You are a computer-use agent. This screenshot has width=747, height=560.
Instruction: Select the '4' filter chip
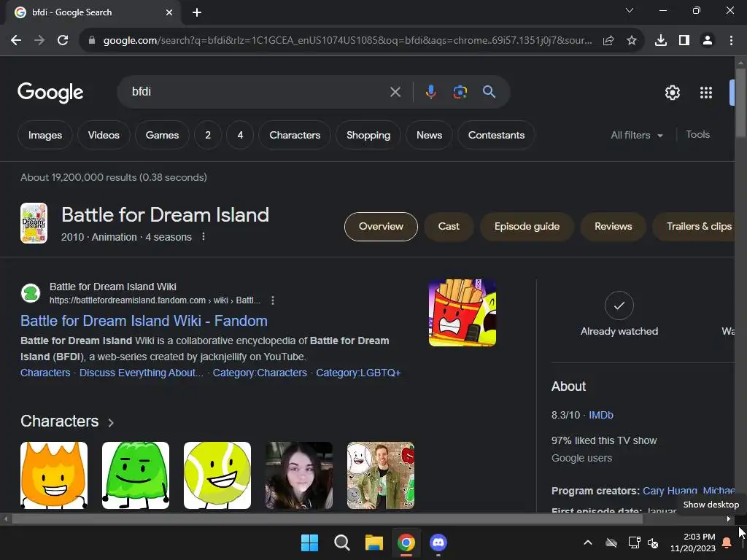(x=240, y=135)
